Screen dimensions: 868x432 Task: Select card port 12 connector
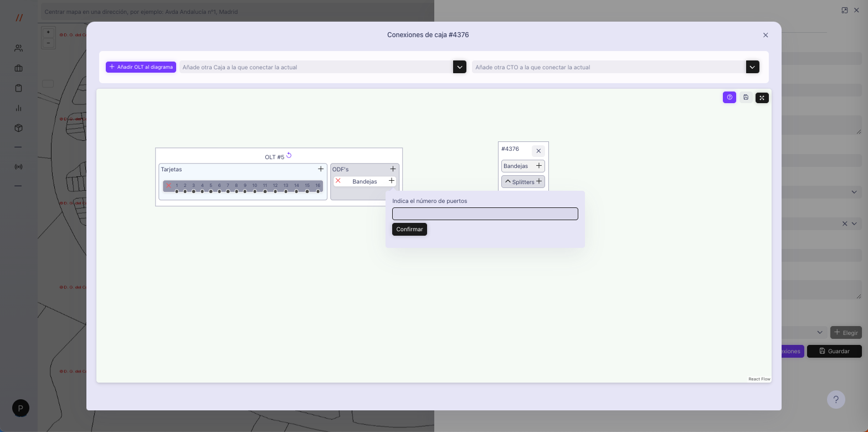275,191
